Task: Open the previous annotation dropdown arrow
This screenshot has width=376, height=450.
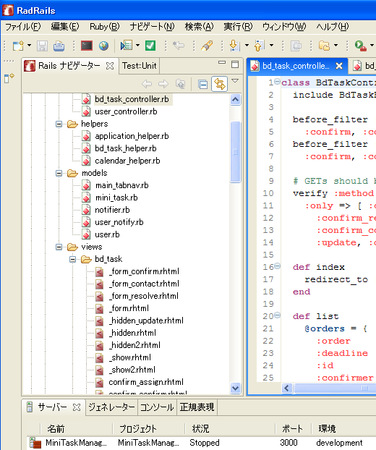Action: [272, 46]
